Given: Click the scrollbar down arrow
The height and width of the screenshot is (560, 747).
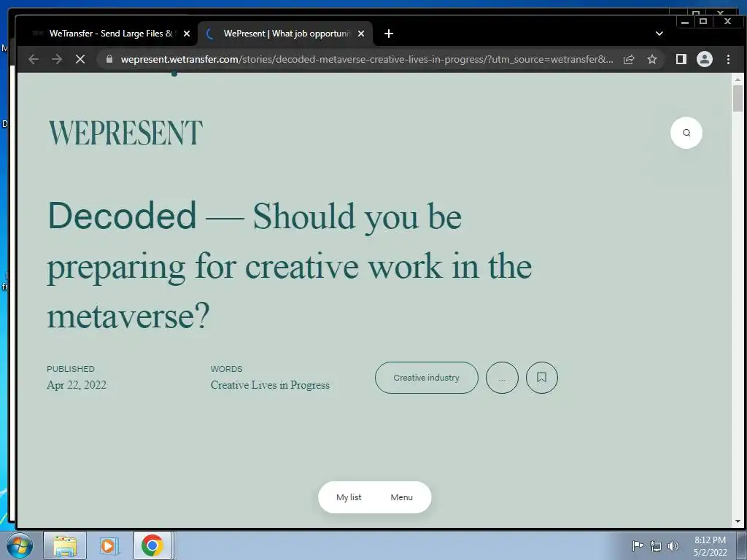Looking at the screenshot, I should tap(738, 521).
